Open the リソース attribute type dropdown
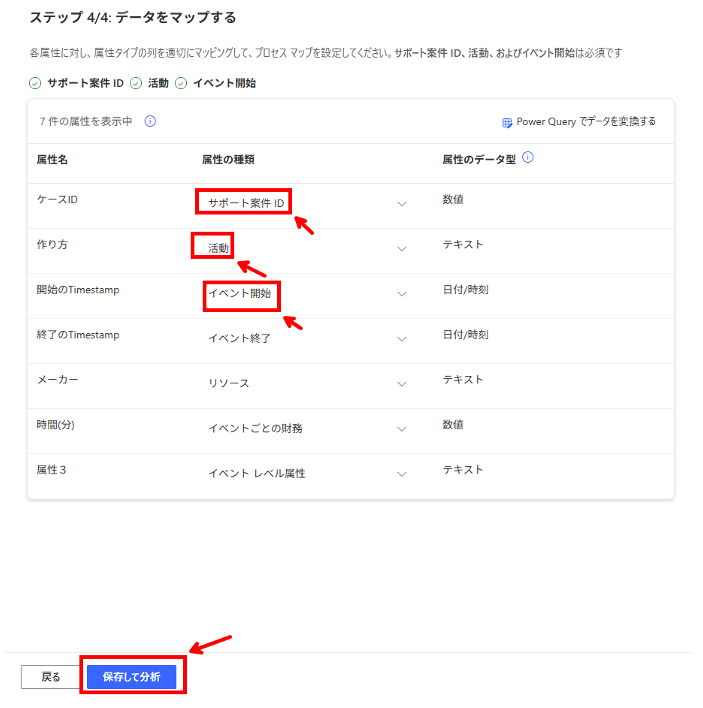The height and width of the screenshot is (708, 703). (x=307, y=384)
